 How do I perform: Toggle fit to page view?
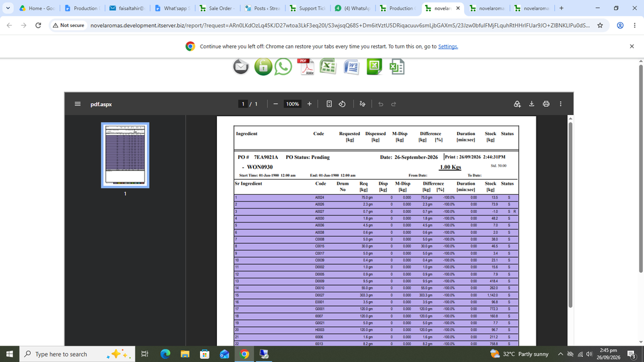(329, 104)
